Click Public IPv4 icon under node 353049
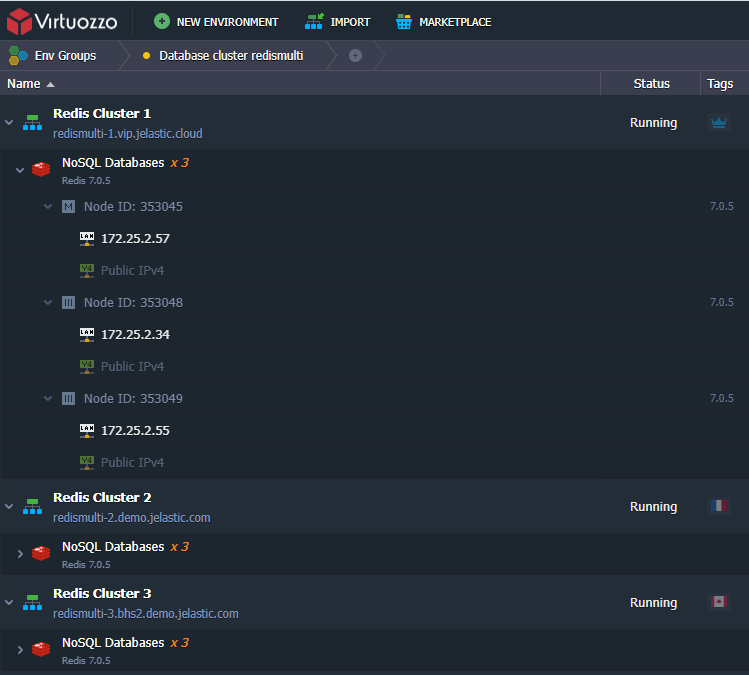Image resolution: width=749 pixels, height=675 pixels. pos(87,463)
